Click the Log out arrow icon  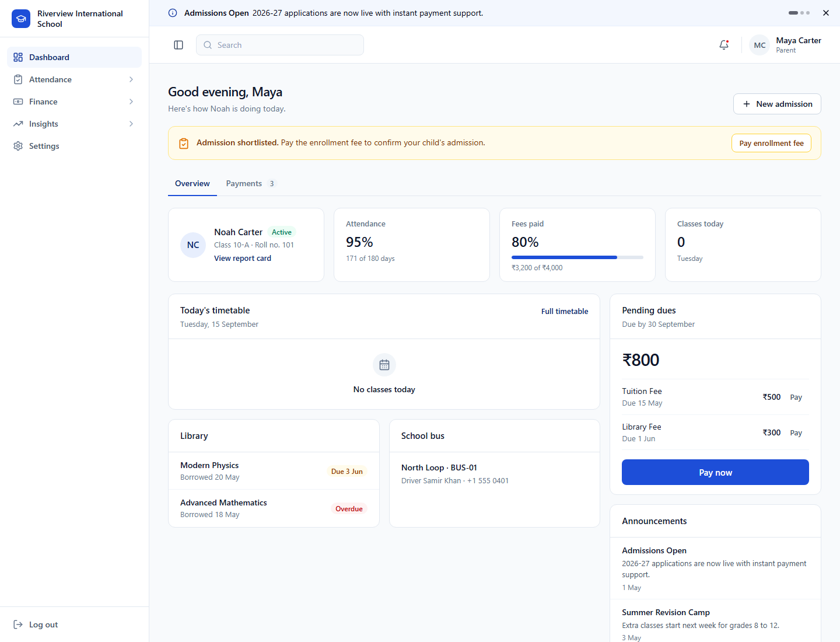point(18,624)
